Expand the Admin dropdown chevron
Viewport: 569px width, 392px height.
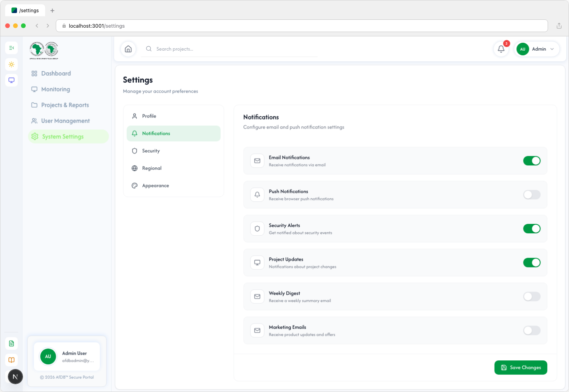pyautogui.click(x=552, y=49)
